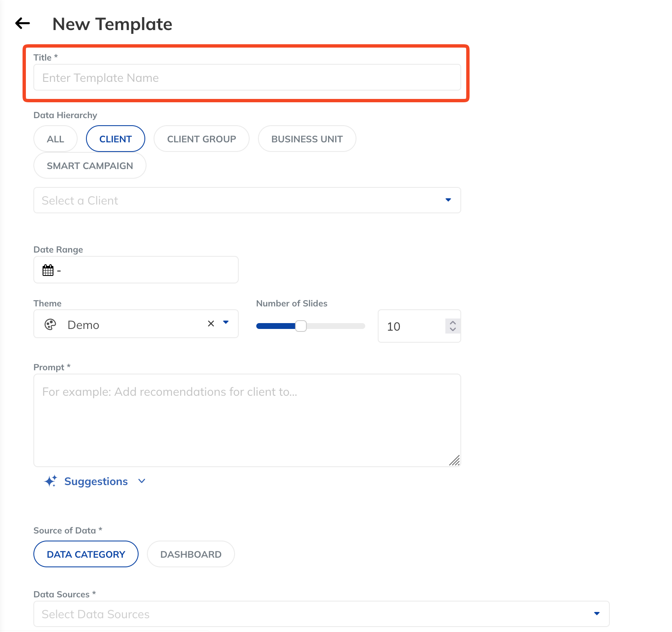Open the Theme dropdown arrow
Image resolution: width=672 pixels, height=632 pixels.
(226, 322)
